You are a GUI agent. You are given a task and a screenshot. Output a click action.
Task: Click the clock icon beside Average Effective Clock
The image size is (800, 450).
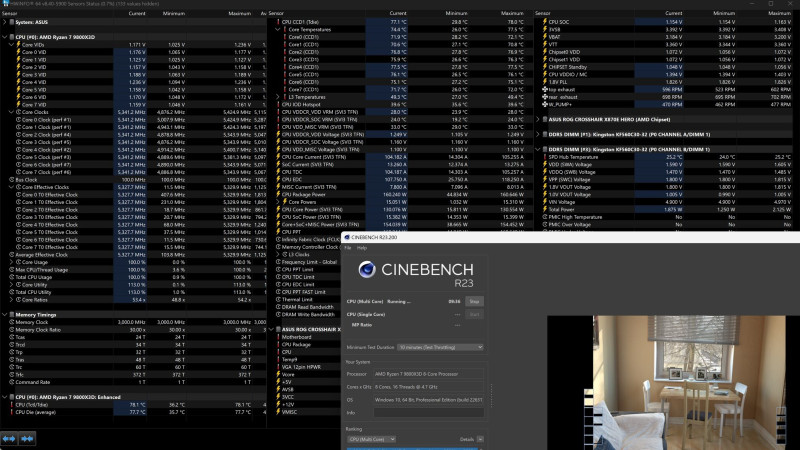[12, 255]
